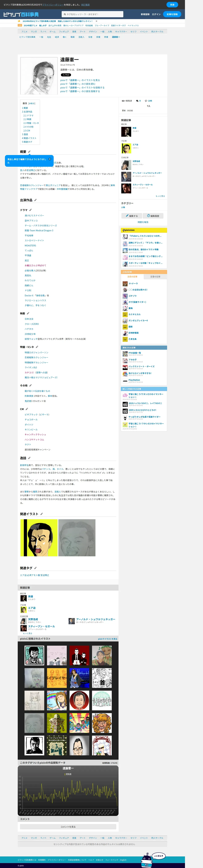The width and height of the screenshot is (203, 868).
Task: Select the 注目の記事 tab
Action: 132,277
